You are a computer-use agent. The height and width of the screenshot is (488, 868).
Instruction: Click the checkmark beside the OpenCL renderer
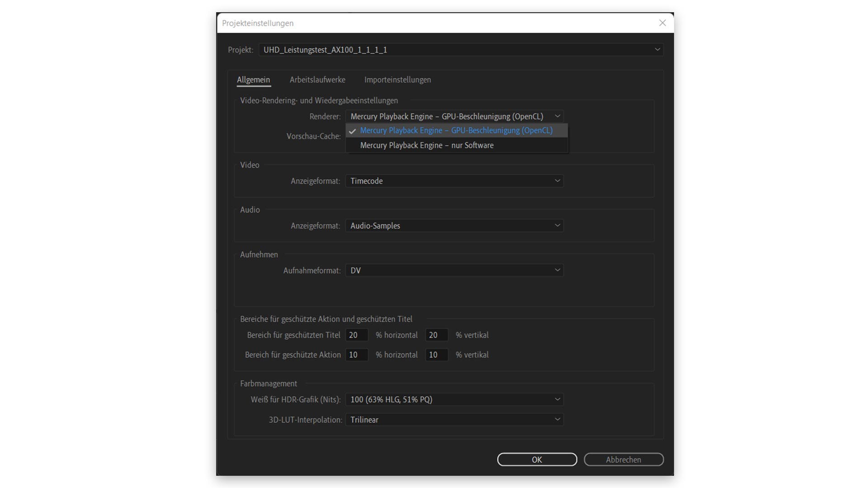(353, 131)
